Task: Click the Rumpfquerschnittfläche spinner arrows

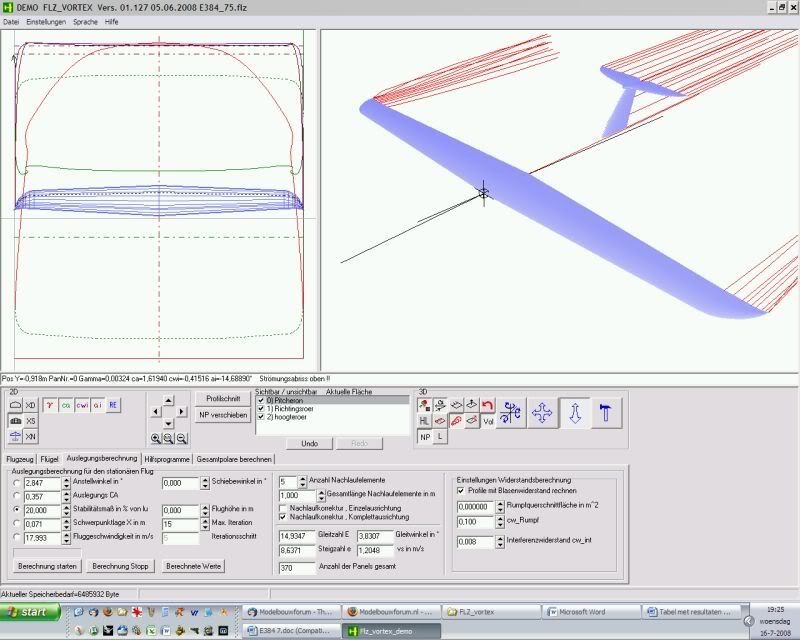Action: click(x=500, y=507)
